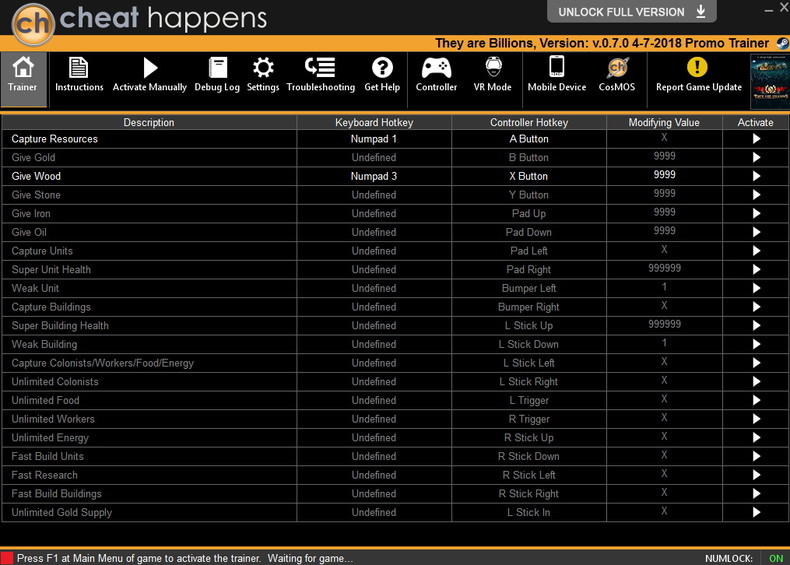
Task: Activate Unlimited Food arrow
Action: coord(756,400)
